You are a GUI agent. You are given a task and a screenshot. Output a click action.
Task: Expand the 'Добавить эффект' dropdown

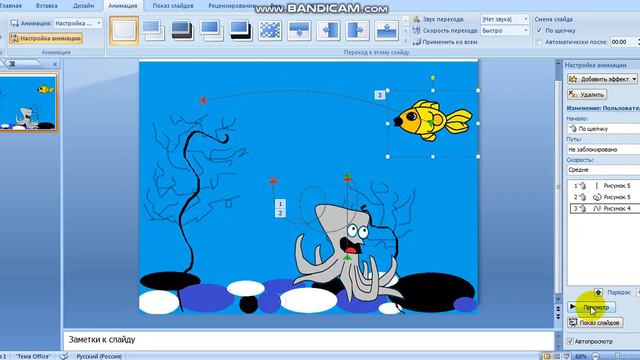tap(634, 79)
